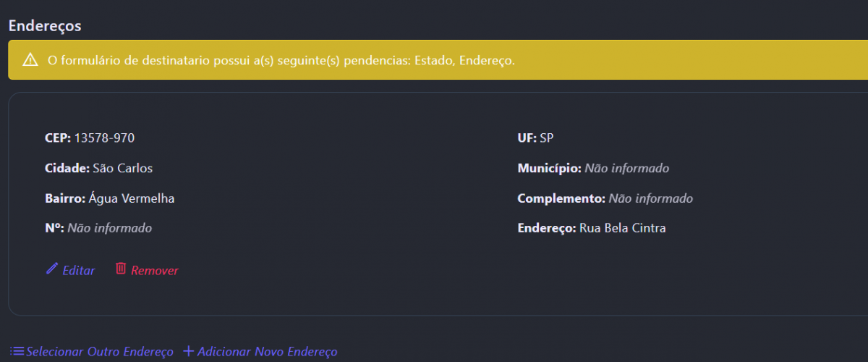Click Município's Não informado text

[626, 169]
